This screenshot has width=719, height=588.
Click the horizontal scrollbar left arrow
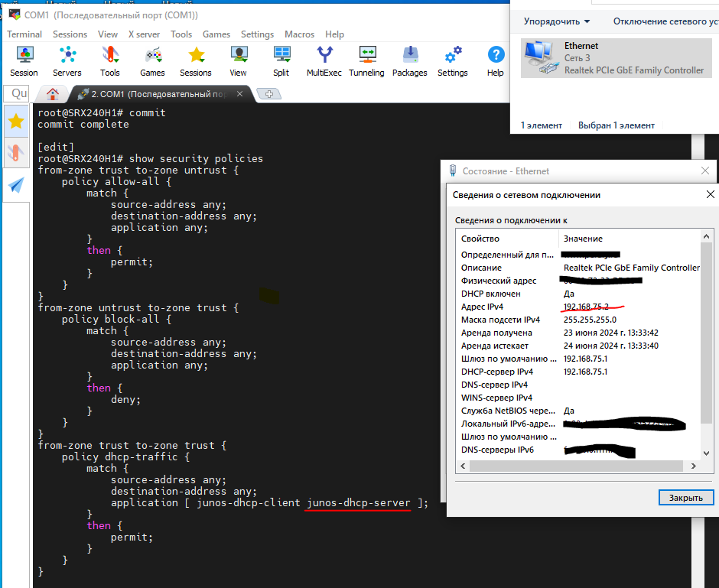coord(463,466)
